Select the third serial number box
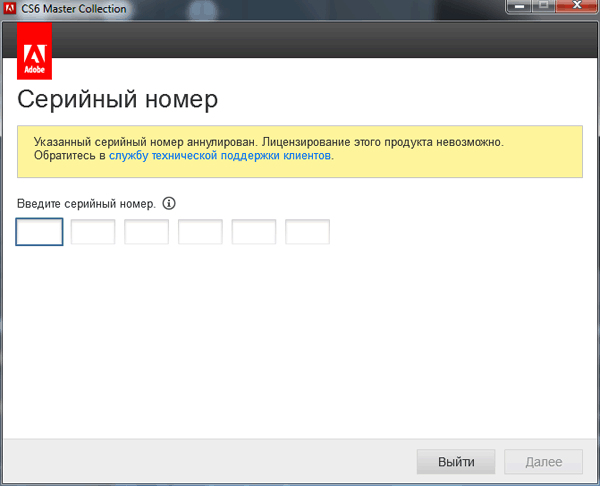Screen dimensions: 600x486 point(147,232)
